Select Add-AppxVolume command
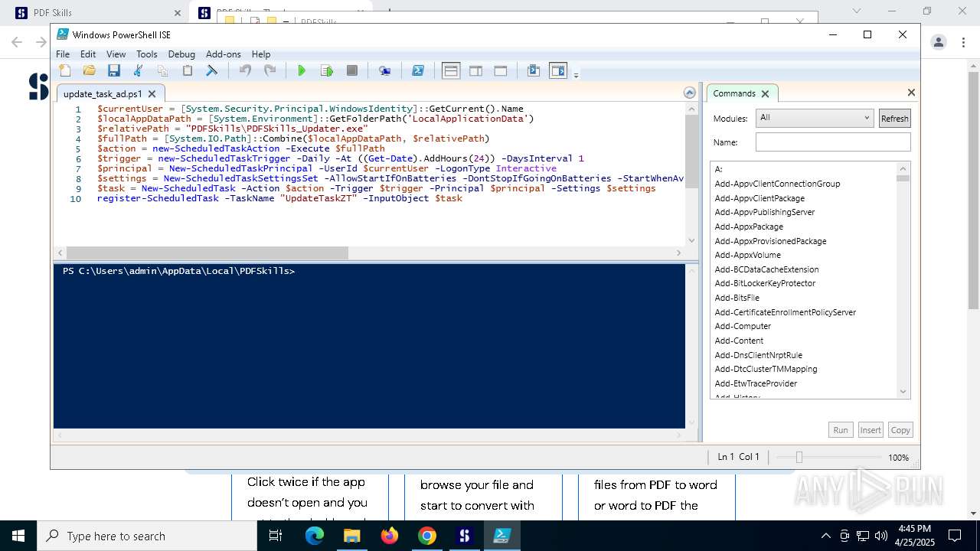This screenshot has width=980, height=551. pos(748,255)
